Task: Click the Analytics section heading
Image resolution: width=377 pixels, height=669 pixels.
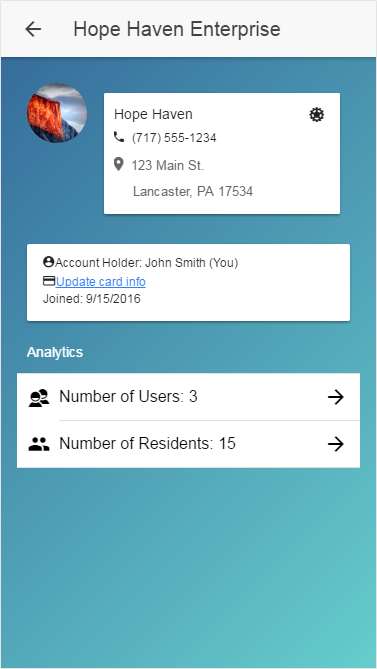Action: tap(55, 352)
